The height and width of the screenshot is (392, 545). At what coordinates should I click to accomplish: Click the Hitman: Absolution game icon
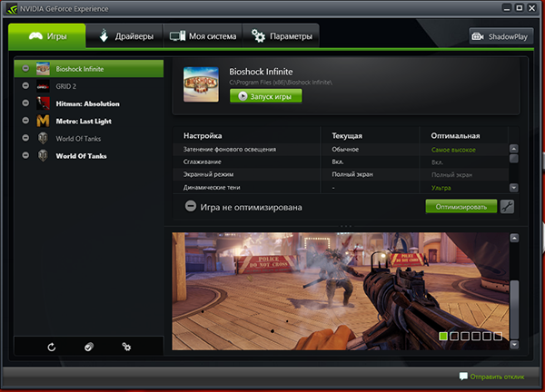(43, 103)
